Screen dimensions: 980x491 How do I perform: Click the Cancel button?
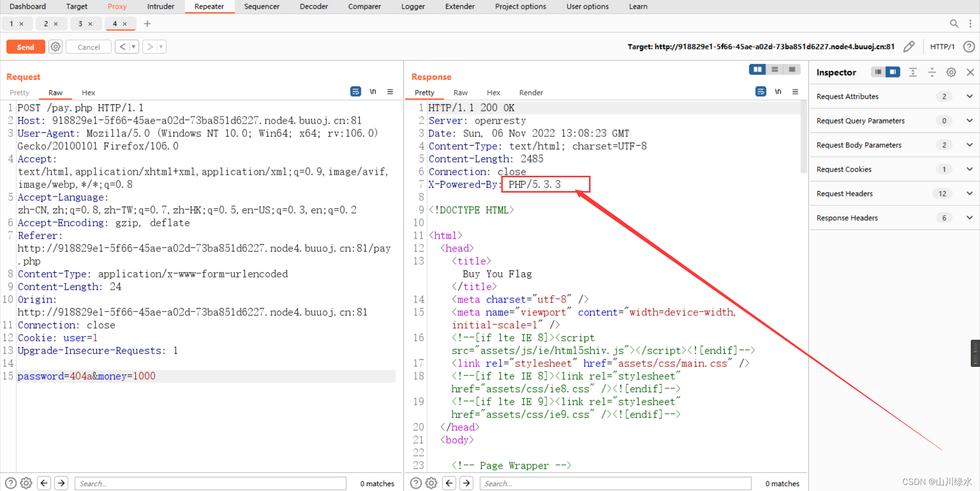[89, 47]
